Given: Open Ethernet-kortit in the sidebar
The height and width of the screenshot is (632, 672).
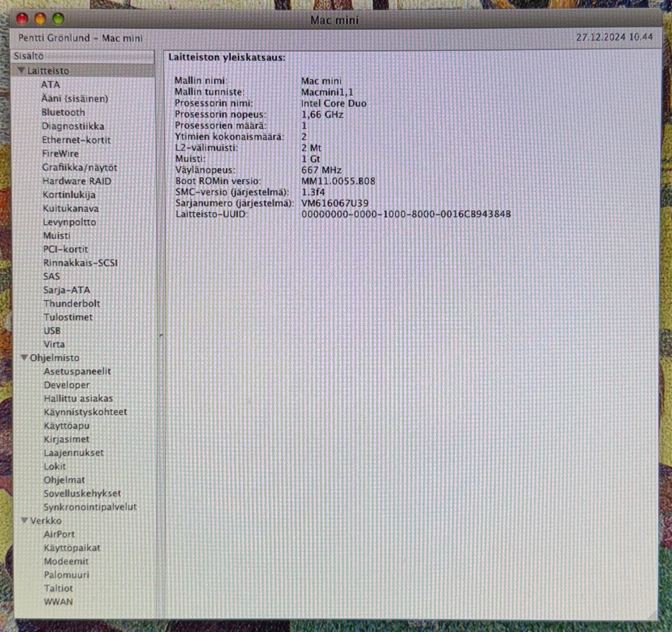Looking at the screenshot, I should tap(76, 140).
